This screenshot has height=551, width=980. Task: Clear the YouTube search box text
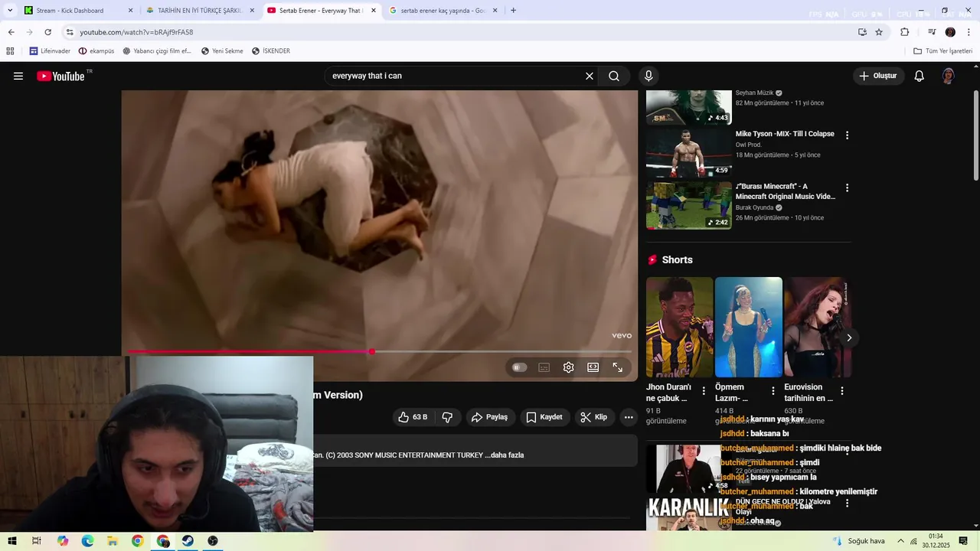tap(590, 76)
